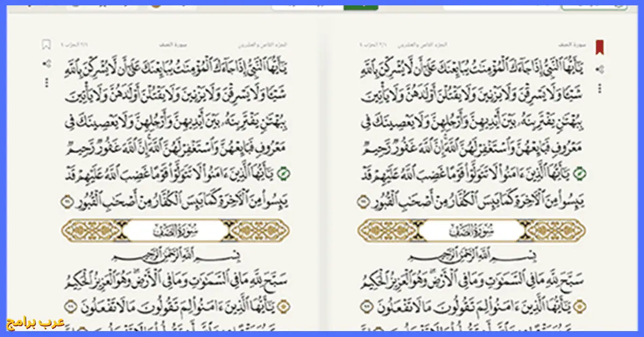Share the right page using the share icon
The height and width of the screenshot is (337, 644).
point(599,69)
